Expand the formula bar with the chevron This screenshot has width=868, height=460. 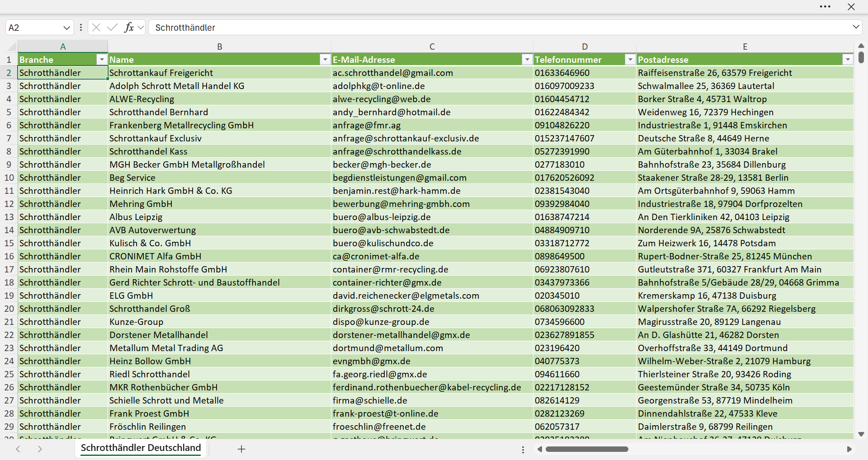tap(856, 27)
